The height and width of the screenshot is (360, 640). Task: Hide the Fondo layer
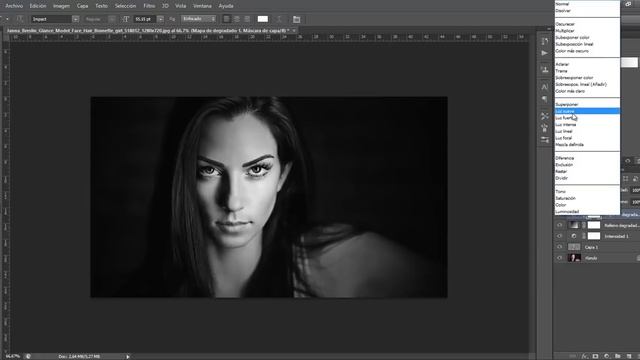(560, 258)
